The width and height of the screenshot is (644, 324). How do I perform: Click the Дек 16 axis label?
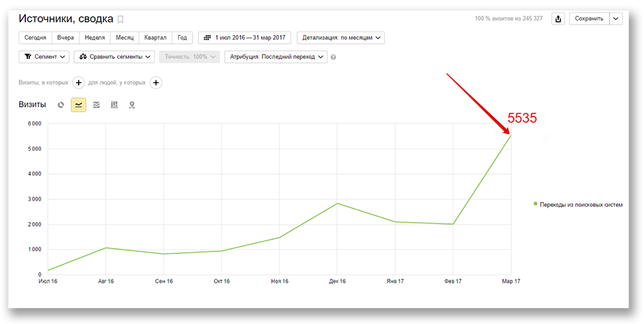pos(337,282)
